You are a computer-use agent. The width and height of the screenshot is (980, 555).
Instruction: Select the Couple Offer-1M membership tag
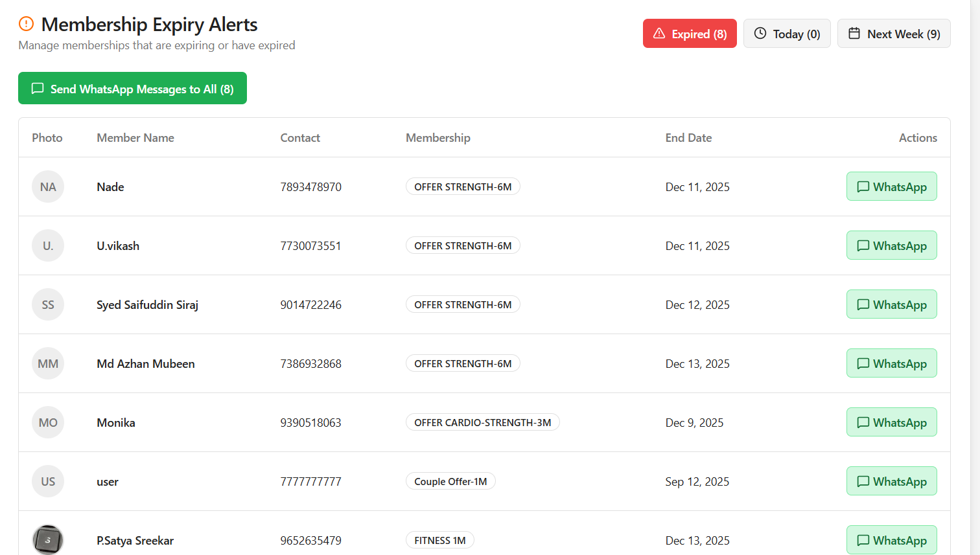[x=450, y=481]
